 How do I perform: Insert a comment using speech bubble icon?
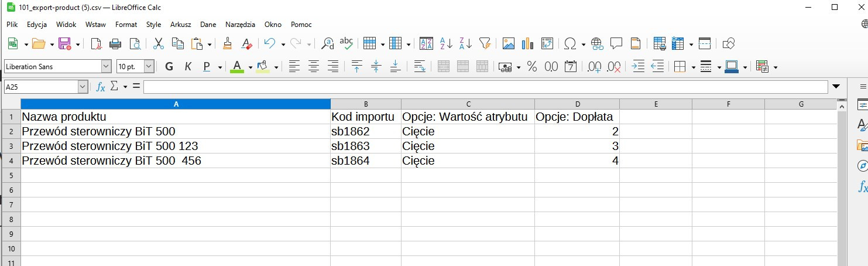(616, 43)
